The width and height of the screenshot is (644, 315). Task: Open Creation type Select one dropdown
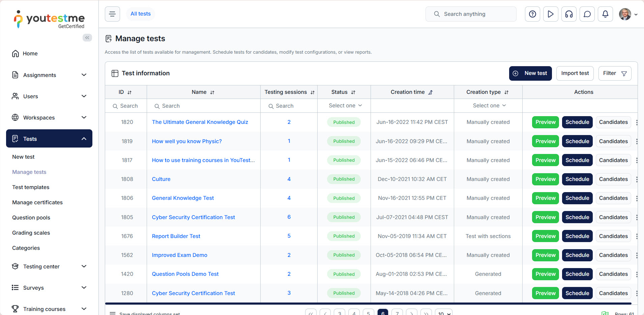click(x=489, y=106)
